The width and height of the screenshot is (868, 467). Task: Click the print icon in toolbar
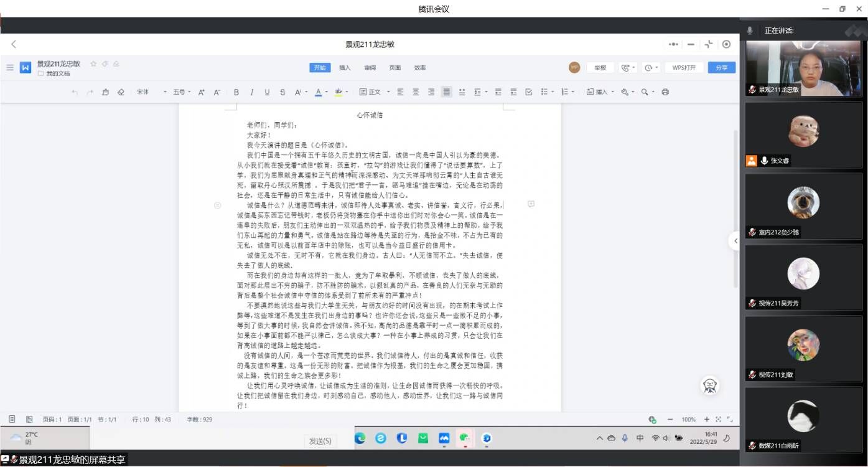pyautogui.click(x=665, y=92)
